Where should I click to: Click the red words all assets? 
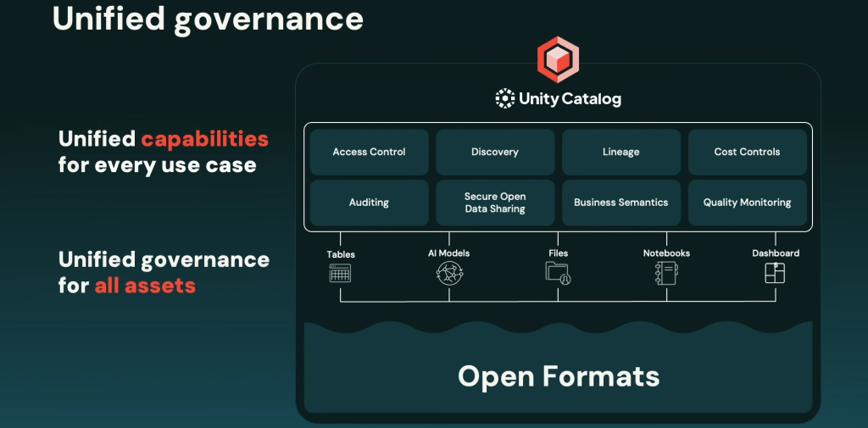click(145, 285)
